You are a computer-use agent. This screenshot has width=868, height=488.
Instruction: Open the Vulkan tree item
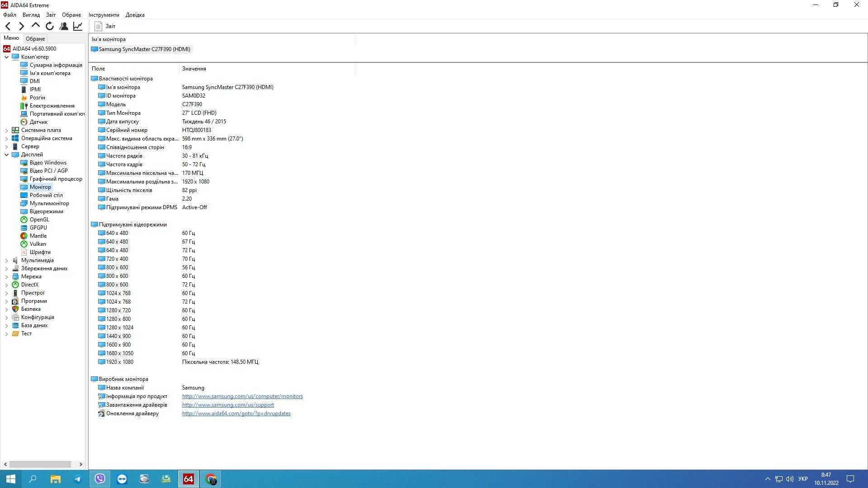coord(38,244)
